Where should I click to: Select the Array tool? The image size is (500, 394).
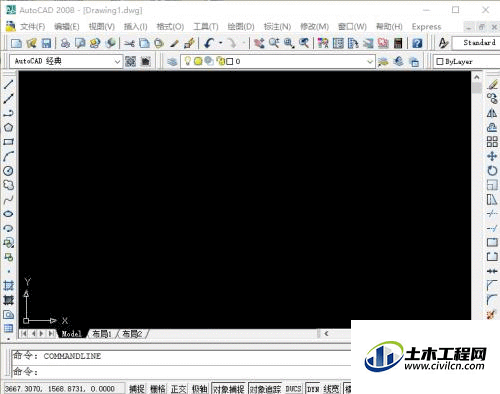(x=492, y=142)
